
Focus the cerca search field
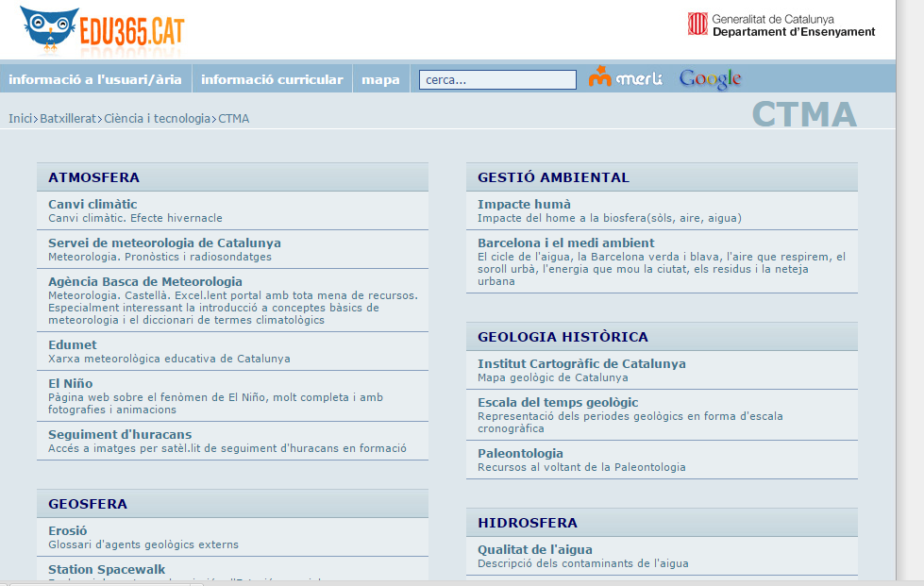(497, 80)
